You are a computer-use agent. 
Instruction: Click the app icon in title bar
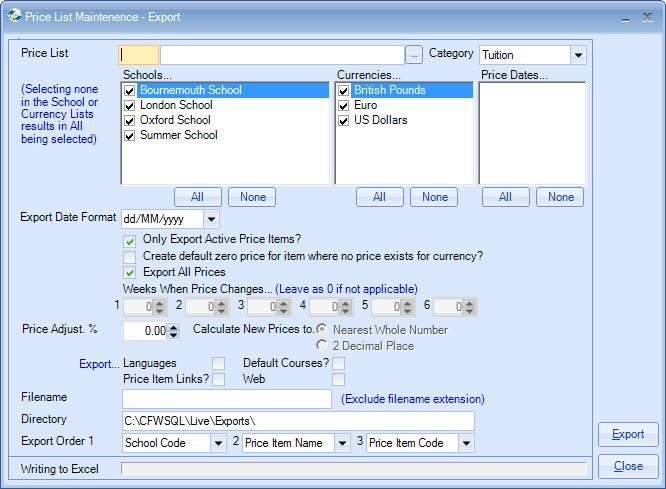point(12,15)
